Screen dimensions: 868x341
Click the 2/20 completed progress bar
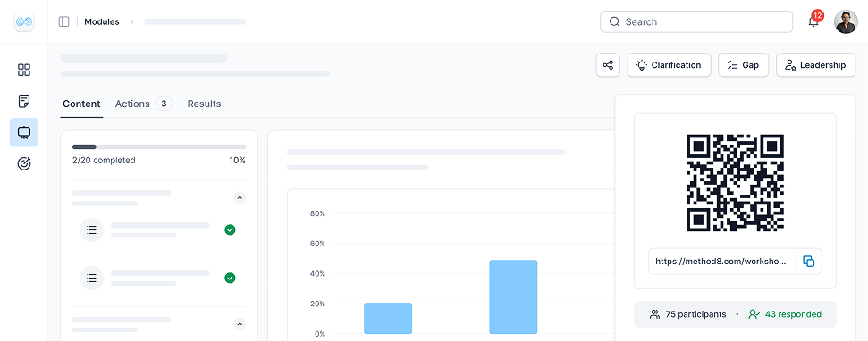pyautogui.click(x=159, y=147)
